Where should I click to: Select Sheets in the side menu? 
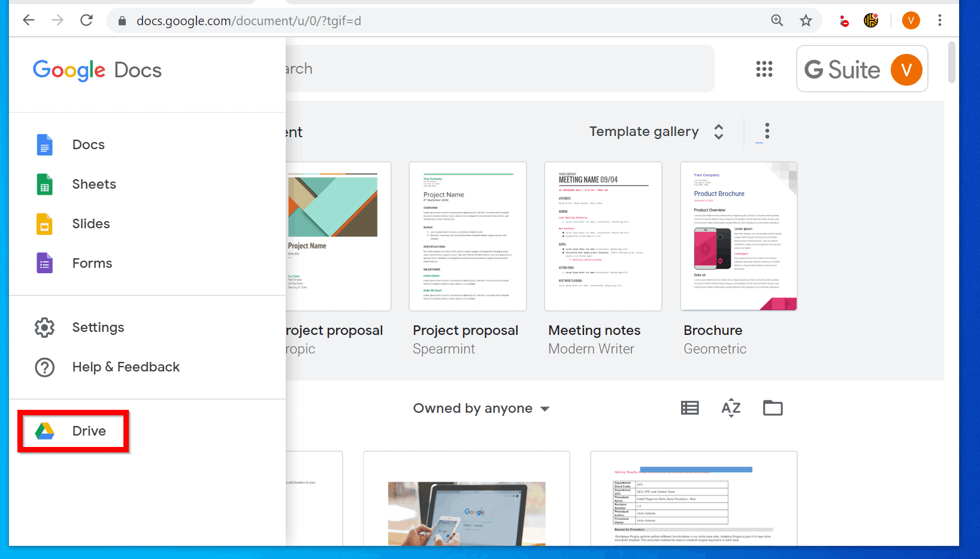click(94, 185)
